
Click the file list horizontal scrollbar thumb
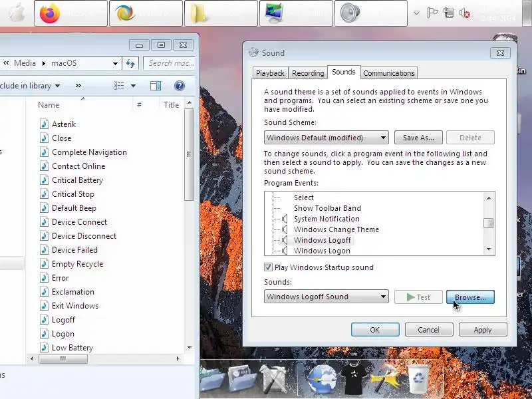[63, 358]
